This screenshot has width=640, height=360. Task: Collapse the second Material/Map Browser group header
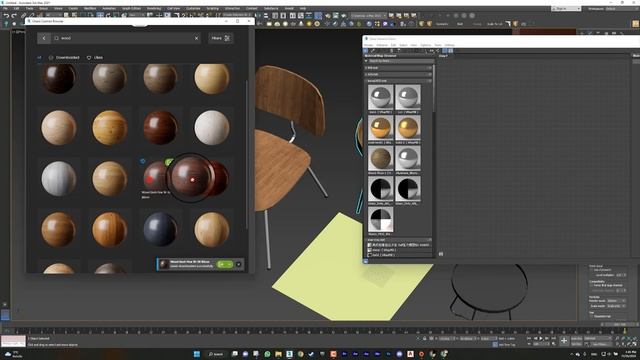point(398,74)
